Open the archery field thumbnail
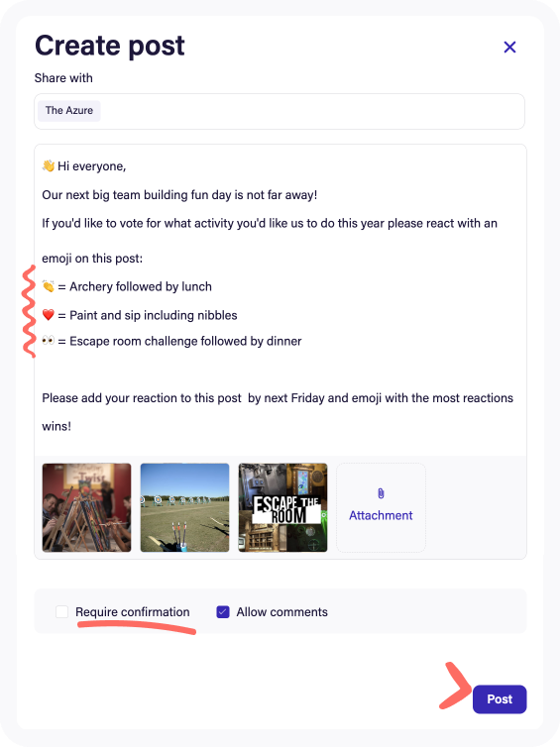560x747 pixels. tap(185, 507)
